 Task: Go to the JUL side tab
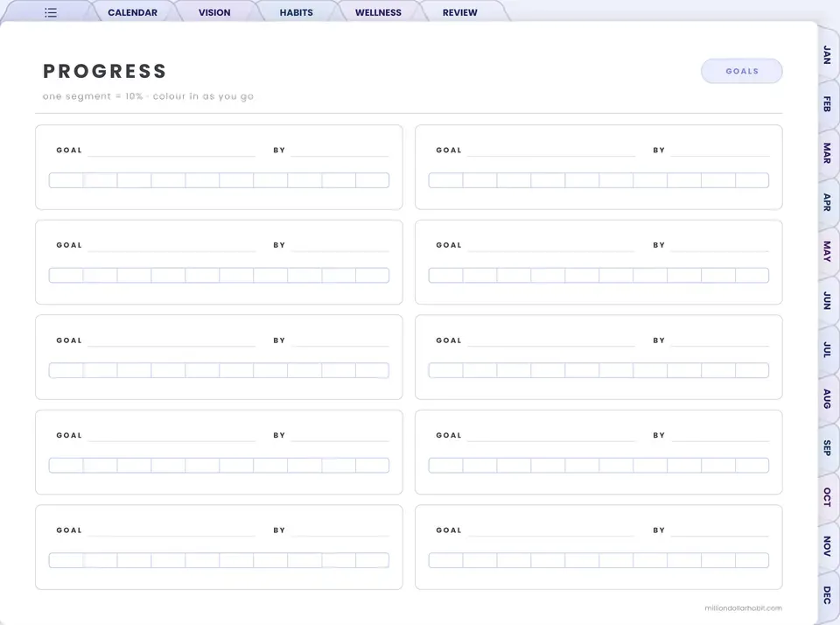[x=827, y=349]
